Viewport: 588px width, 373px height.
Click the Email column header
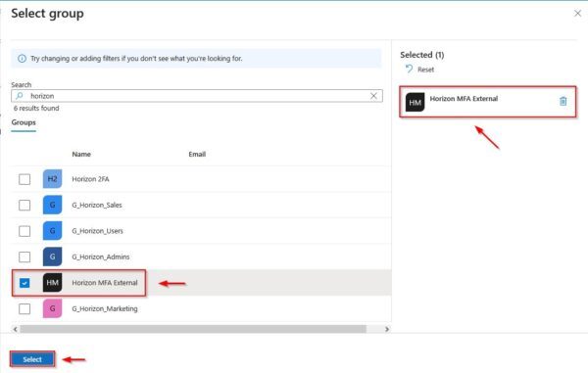(x=197, y=155)
